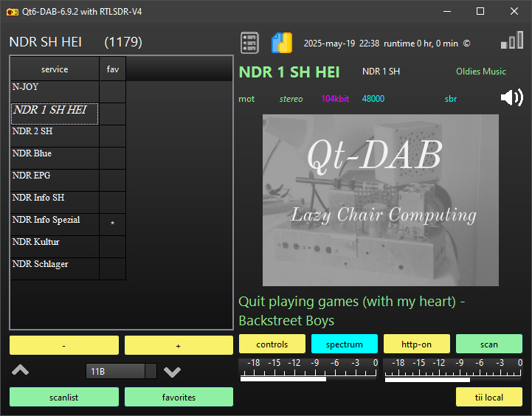Image resolution: width=532 pixels, height=416 pixels.
Task: Click the Qt-DAB radio app icon in the title bar
Action: click(13, 12)
